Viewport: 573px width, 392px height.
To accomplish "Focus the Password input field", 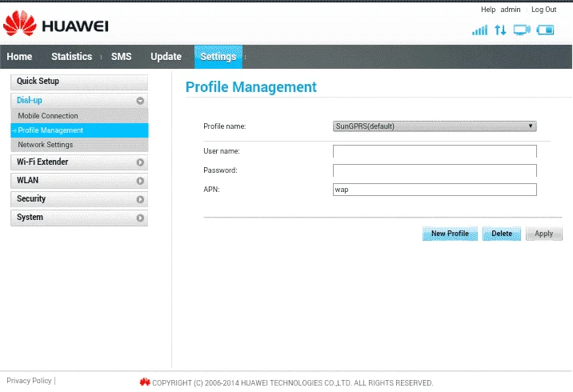I will pyautogui.click(x=435, y=170).
